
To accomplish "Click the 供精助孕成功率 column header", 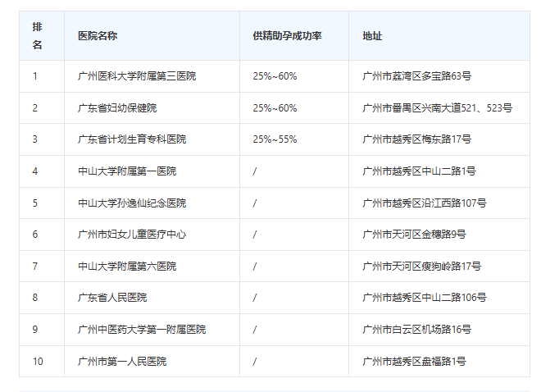I will click(x=287, y=36).
